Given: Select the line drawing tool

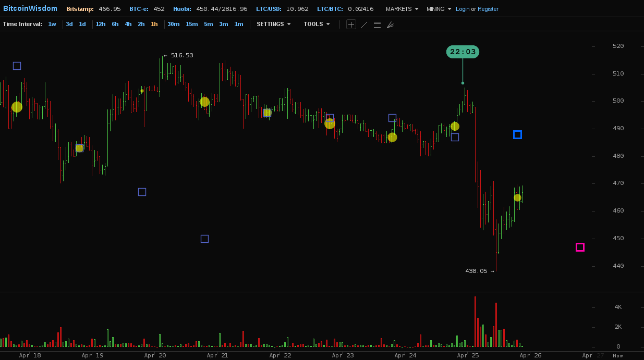Looking at the screenshot, I should pos(364,24).
